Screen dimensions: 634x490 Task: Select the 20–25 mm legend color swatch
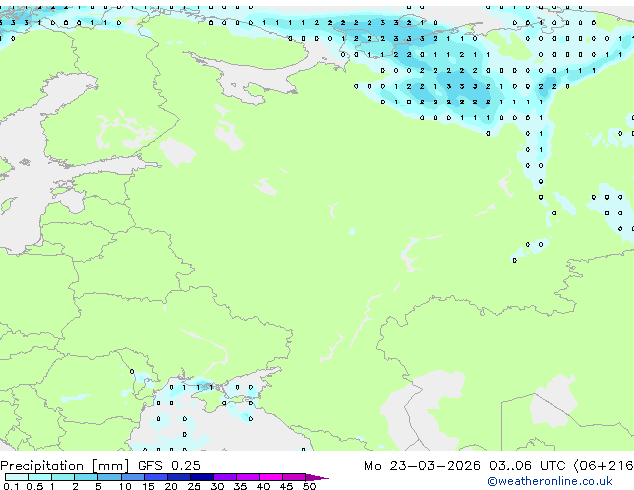178,477
